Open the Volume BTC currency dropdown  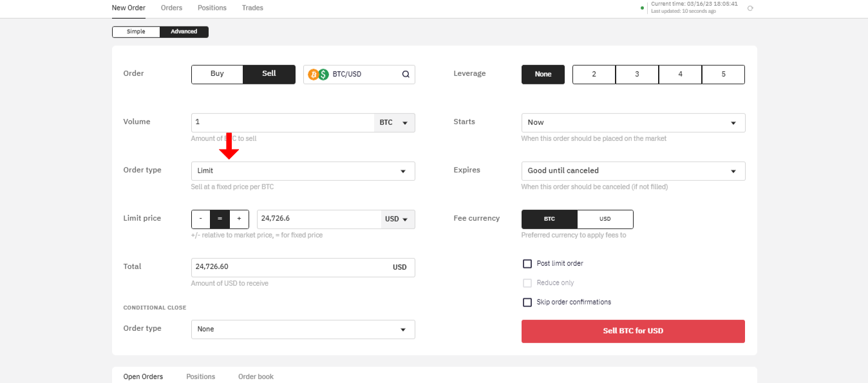click(x=394, y=123)
